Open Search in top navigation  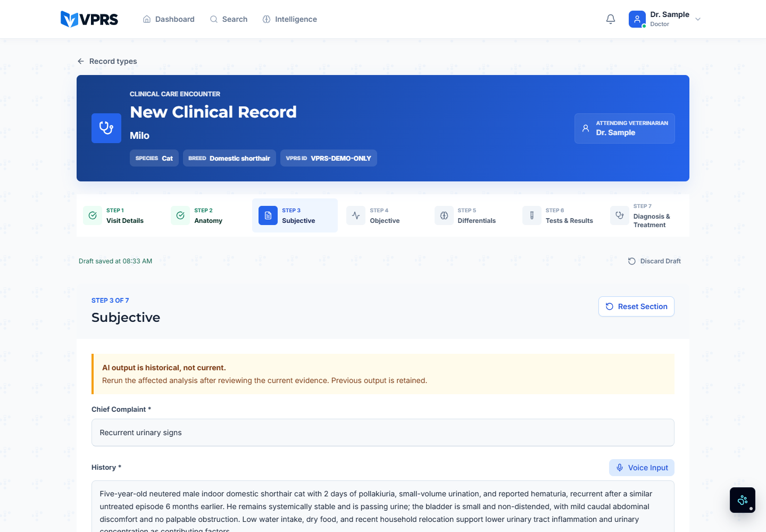(229, 19)
